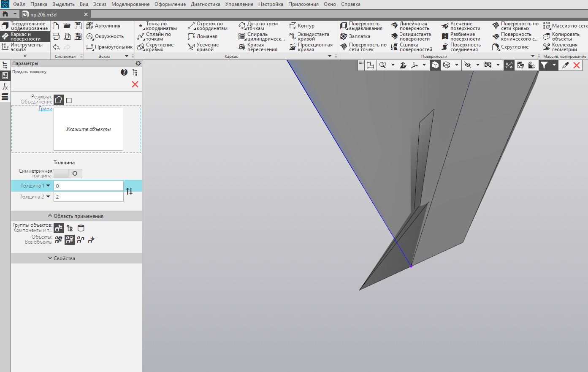Select the cylinder object group option
The image size is (588, 372).
click(81, 228)
